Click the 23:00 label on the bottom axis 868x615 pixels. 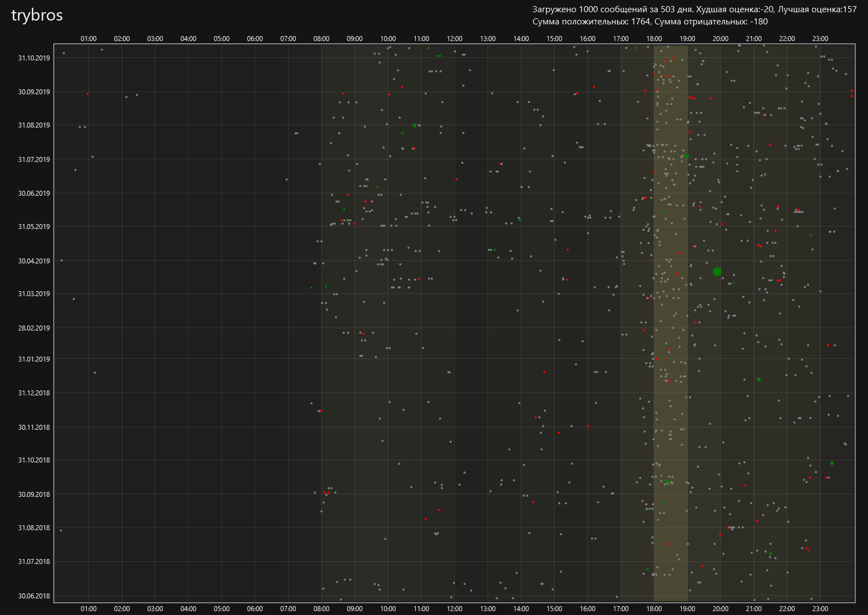[820, 608]
